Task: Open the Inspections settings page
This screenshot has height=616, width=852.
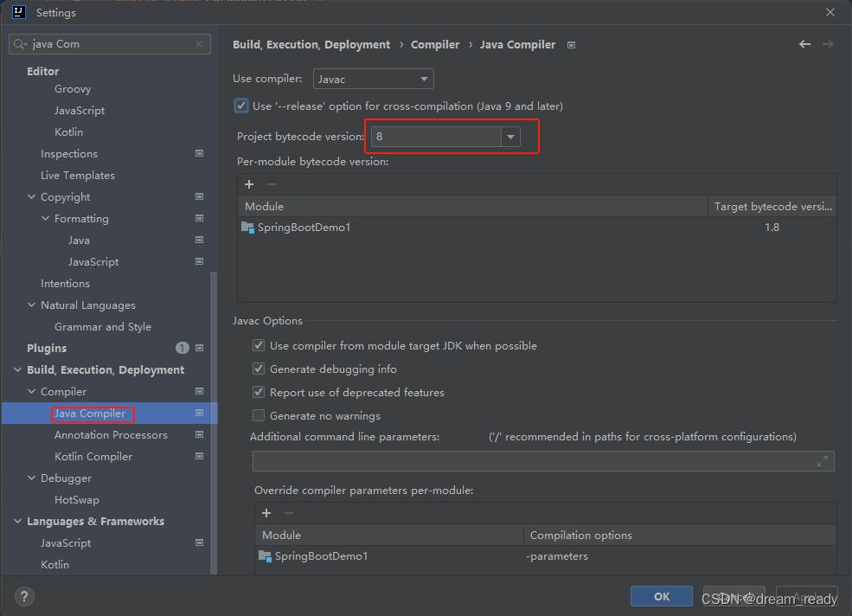Action: point(69,154)
